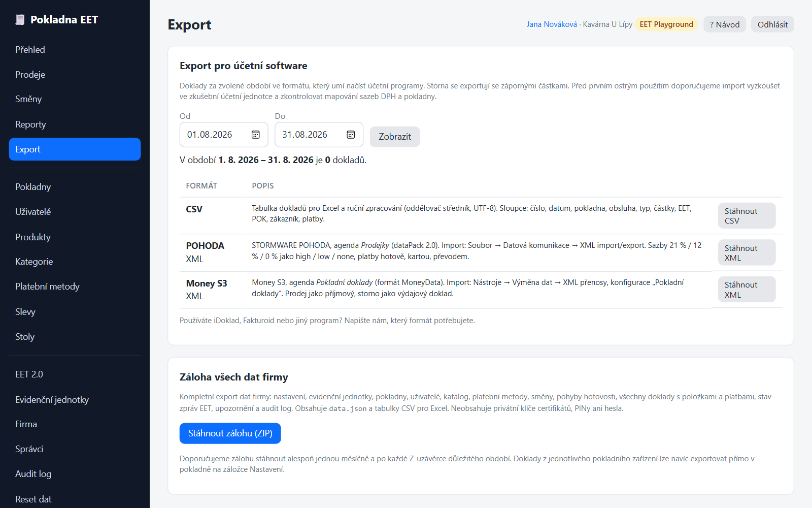The image size is (812, 508).
Task: Select the Export sidebar item
Action: coord(75,149)
